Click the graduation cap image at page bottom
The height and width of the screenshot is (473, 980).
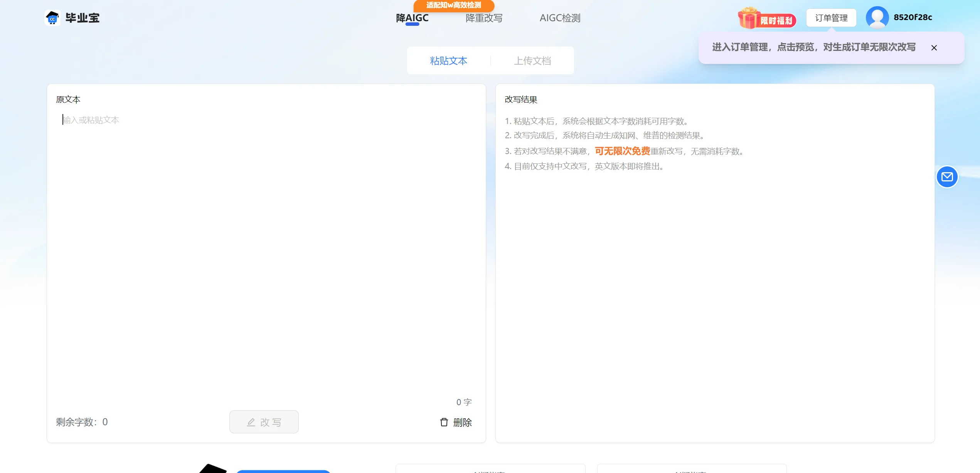(213, 468)
